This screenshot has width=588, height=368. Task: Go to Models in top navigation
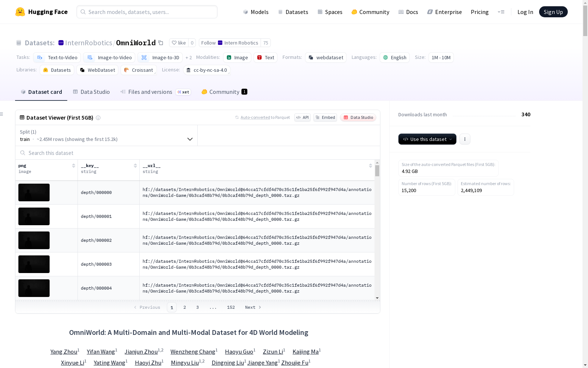pyautogui.click(x=256, y=12)
